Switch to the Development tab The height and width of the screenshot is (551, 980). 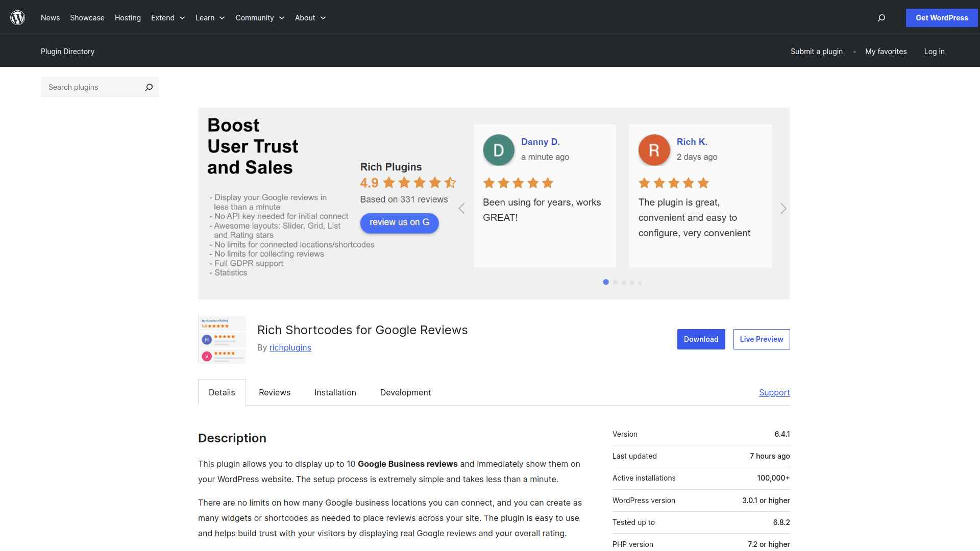click(x=405, y=392)
